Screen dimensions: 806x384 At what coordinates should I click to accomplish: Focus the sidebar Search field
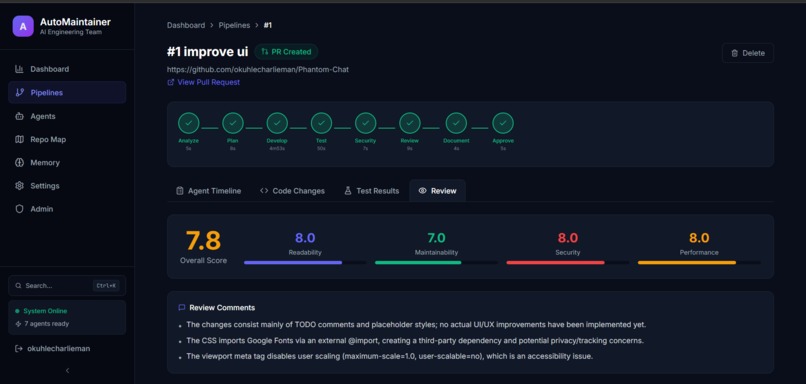pos(67,285)
